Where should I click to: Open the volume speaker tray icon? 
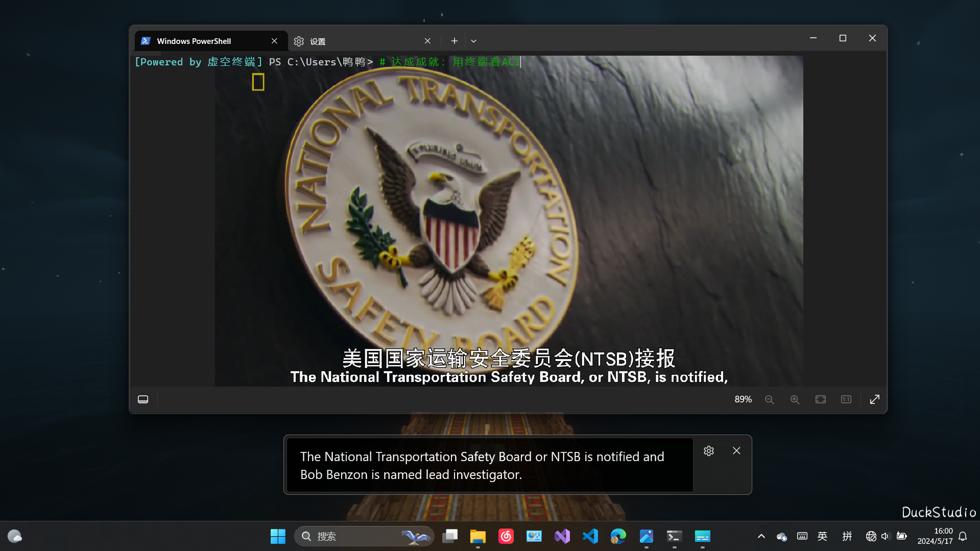886,536
